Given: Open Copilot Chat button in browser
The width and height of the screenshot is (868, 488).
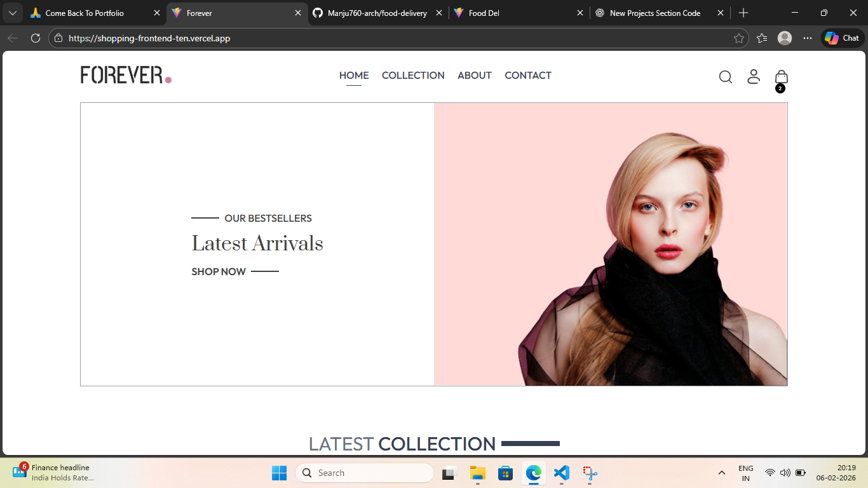Looking at the screenshot, I should [842, 38].
